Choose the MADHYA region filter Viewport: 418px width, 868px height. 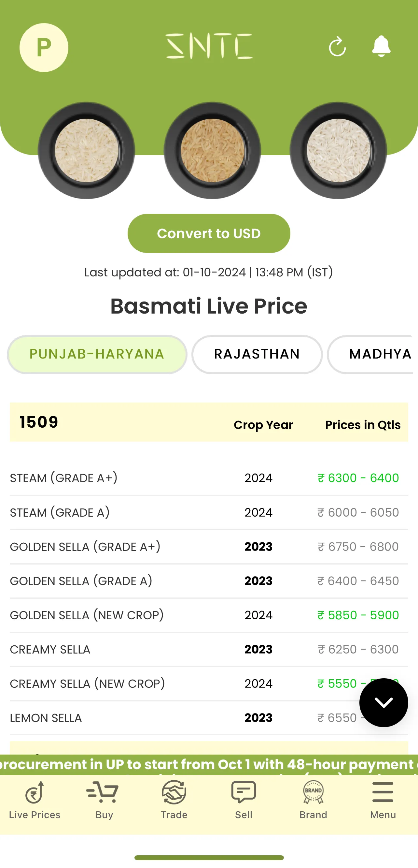point(374,355)
